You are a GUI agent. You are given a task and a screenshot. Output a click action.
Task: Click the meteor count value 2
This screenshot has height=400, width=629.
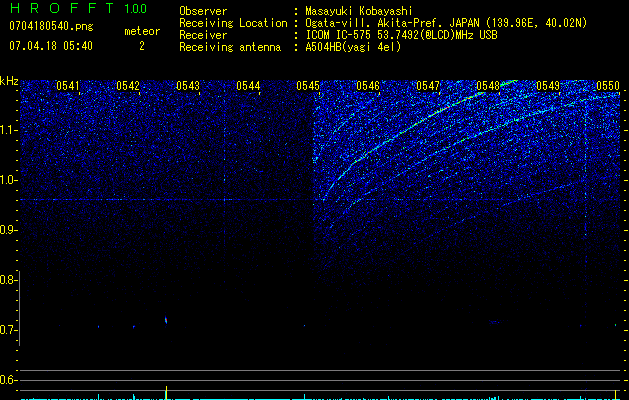click(x=142, y=46)
